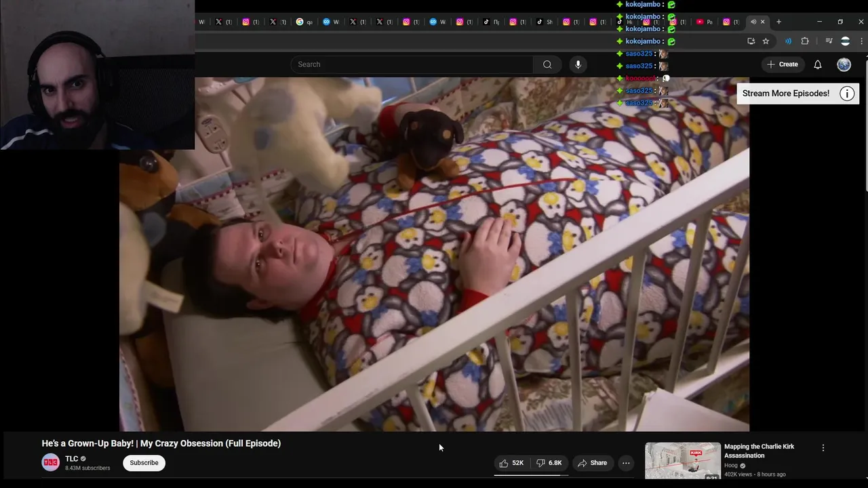Open the Extensions puzzle icon
The height and width of the screenshot is (488, 868).
(805, 41)
